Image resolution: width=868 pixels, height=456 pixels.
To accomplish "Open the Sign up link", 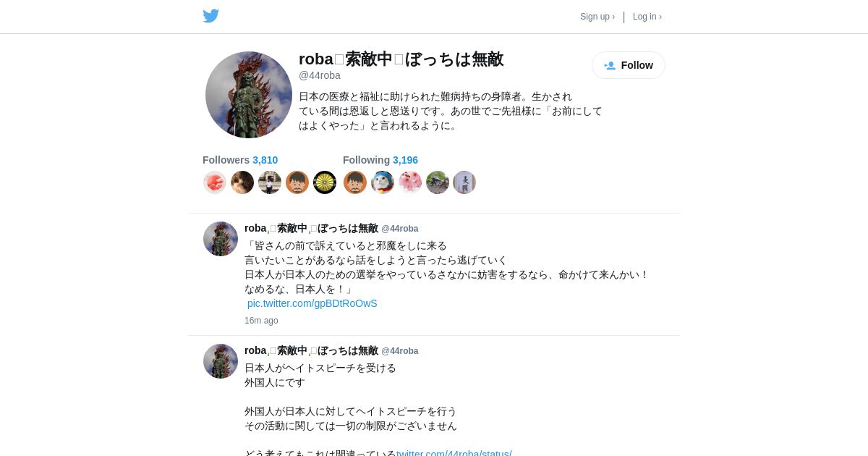I will tap(597, 17).
